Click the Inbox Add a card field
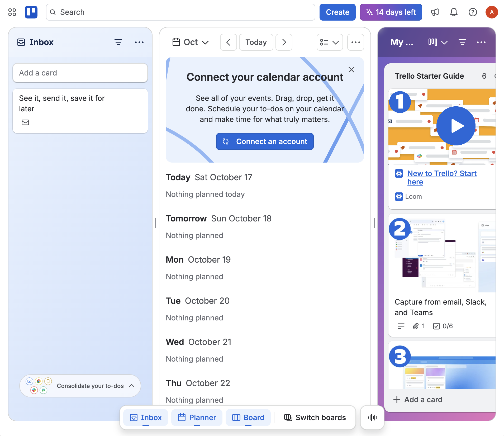 click(x=80, y=73)
